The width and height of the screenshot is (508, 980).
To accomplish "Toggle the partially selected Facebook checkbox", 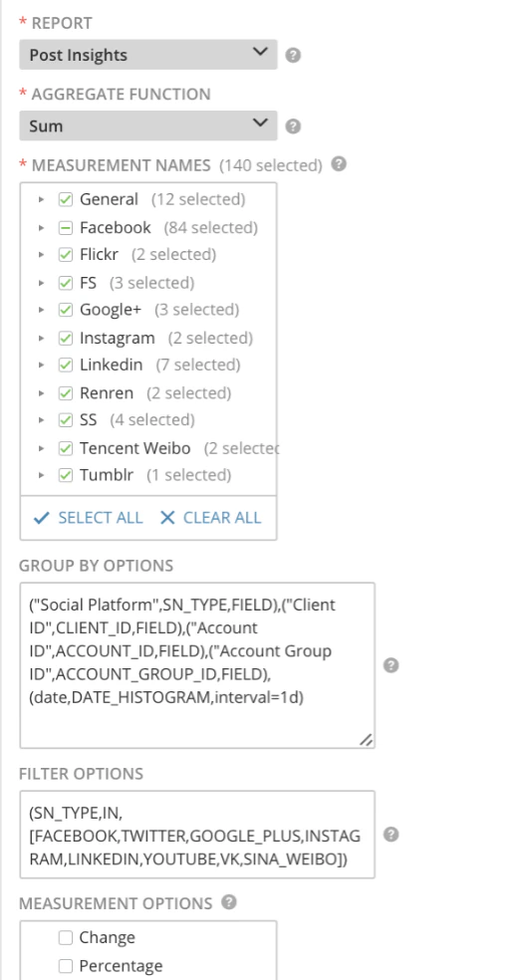I will 66,227.
